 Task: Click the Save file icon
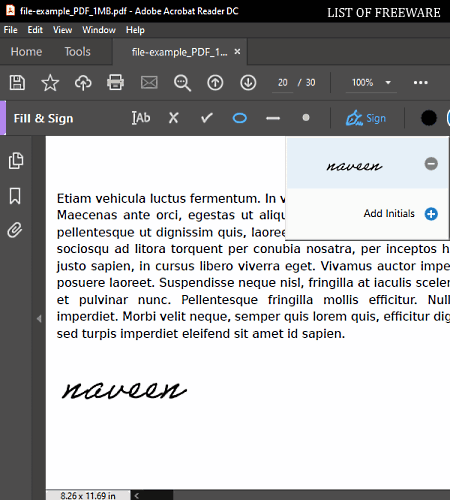pos(17,83)
